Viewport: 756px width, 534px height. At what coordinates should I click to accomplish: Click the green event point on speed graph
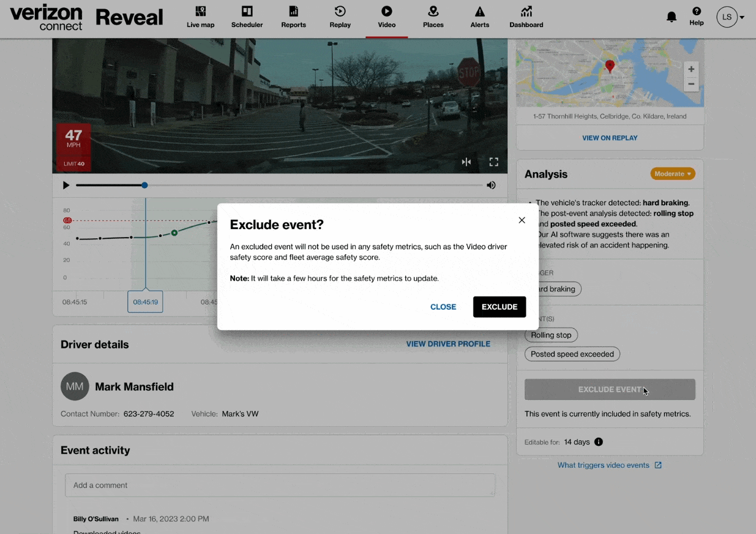[x=174, y=233]
